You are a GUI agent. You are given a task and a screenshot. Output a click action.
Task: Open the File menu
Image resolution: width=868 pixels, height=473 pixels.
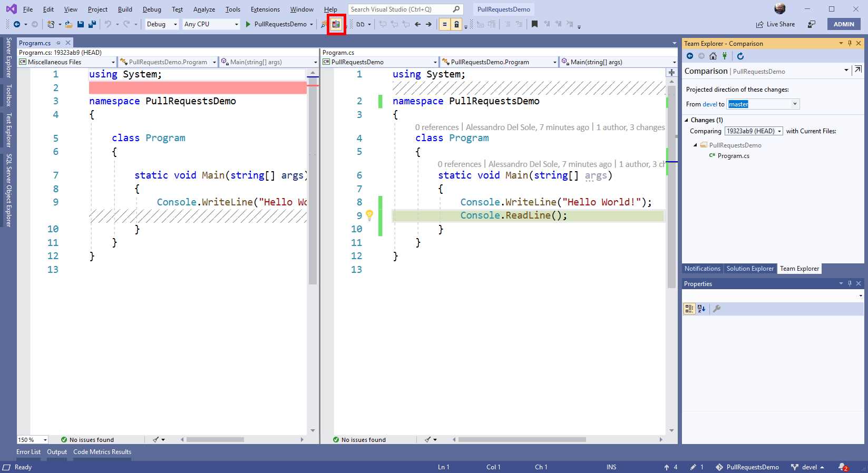(28, 9)
